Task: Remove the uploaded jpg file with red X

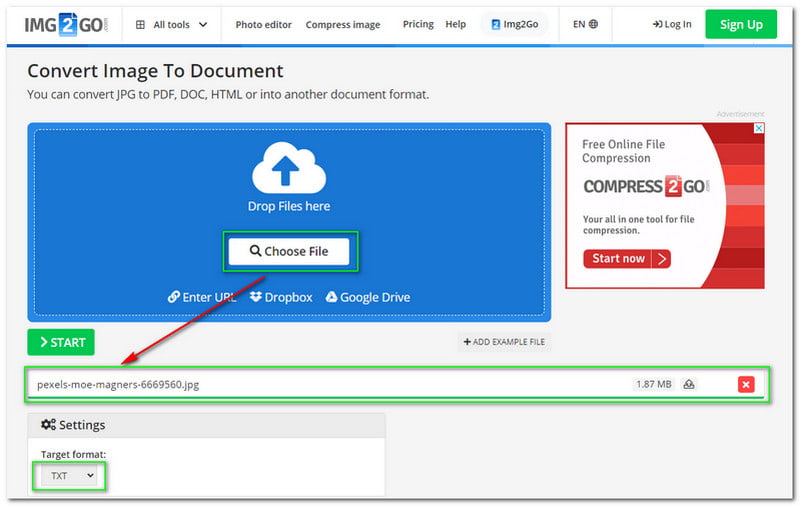Action: [x=746, y=384]
